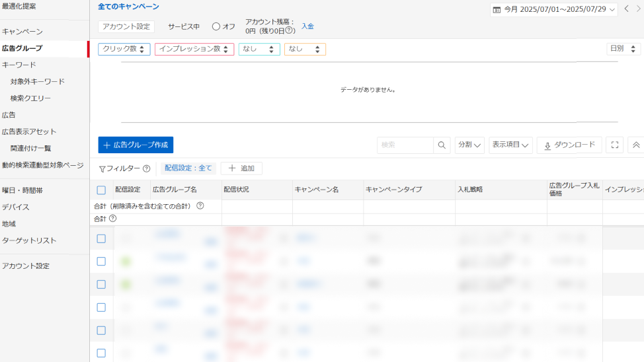Open デバイス in sidebar
This screenshot has height=362, width=644.
tap(15, 207)
